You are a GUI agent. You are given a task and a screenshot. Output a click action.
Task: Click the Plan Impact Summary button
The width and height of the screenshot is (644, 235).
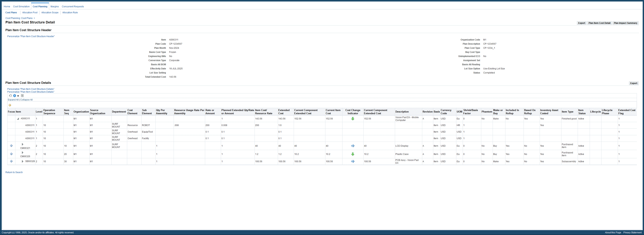pyautogui.click(x=625, y=23)
